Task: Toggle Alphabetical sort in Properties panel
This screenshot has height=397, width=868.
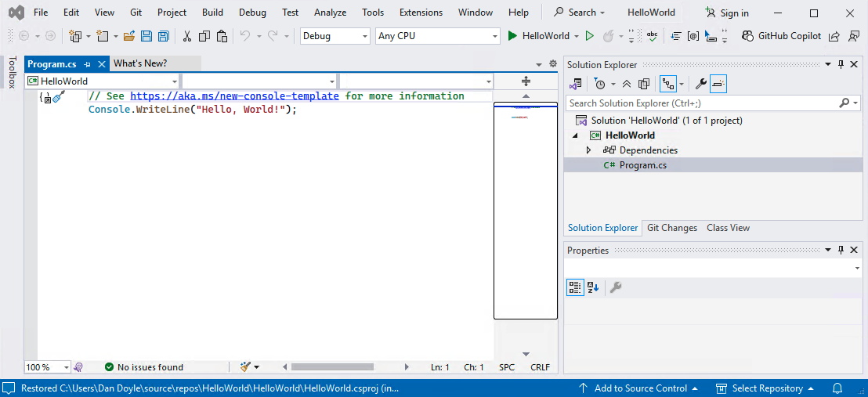Action: (x=594, y=287)
